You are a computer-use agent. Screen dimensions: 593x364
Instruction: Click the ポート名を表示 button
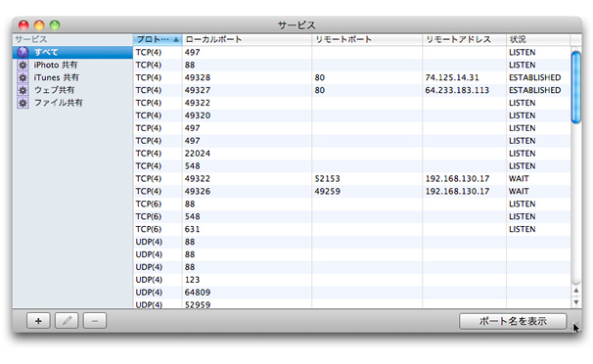click(513, 321)
